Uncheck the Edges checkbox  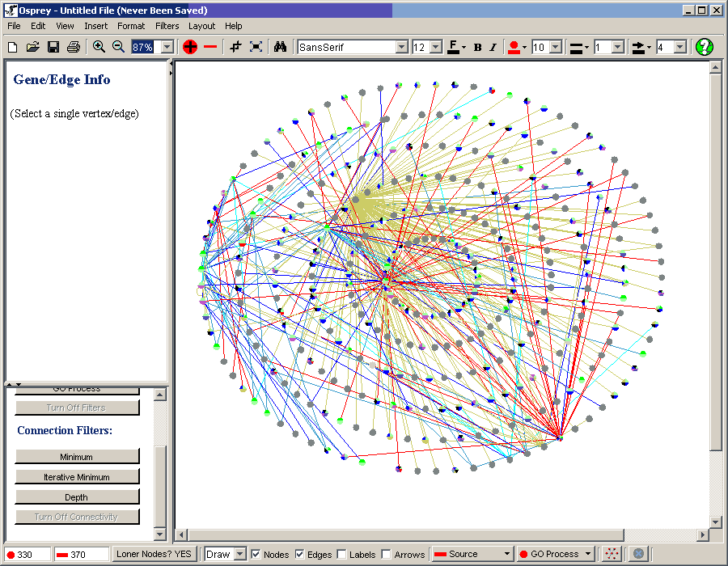[x=300, y=554]
